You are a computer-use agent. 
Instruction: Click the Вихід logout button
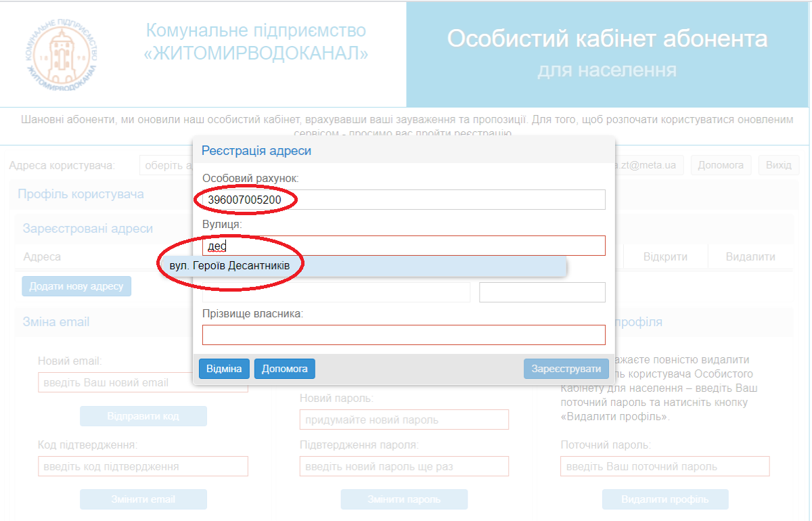778,165
